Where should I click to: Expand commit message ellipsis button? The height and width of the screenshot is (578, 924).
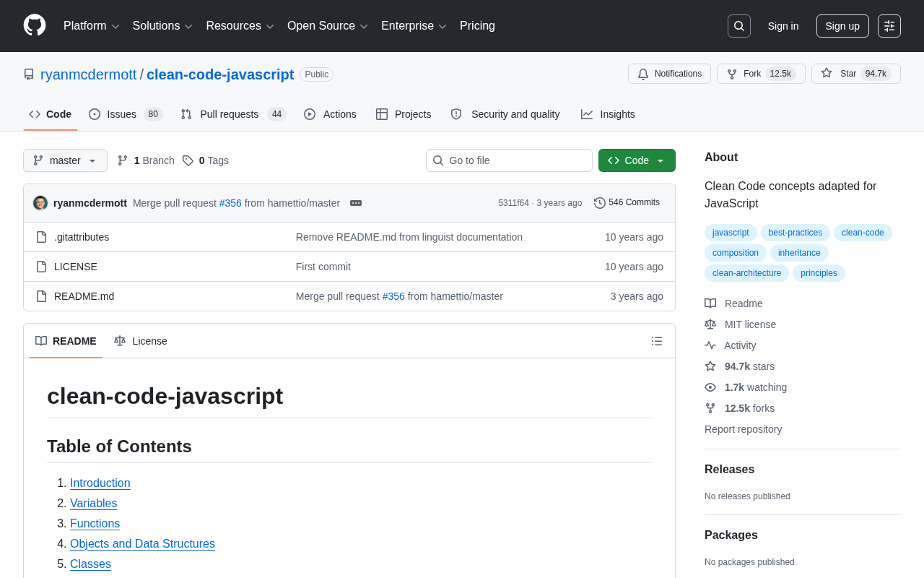(356, 203)
